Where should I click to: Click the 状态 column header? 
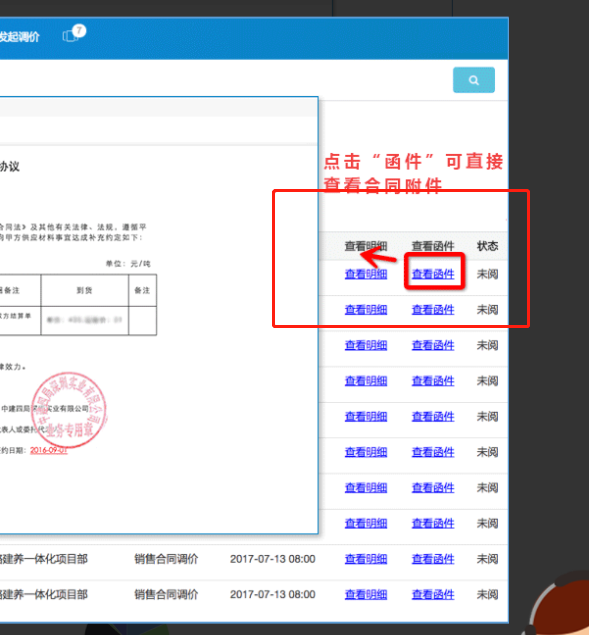tap(487, 246)
